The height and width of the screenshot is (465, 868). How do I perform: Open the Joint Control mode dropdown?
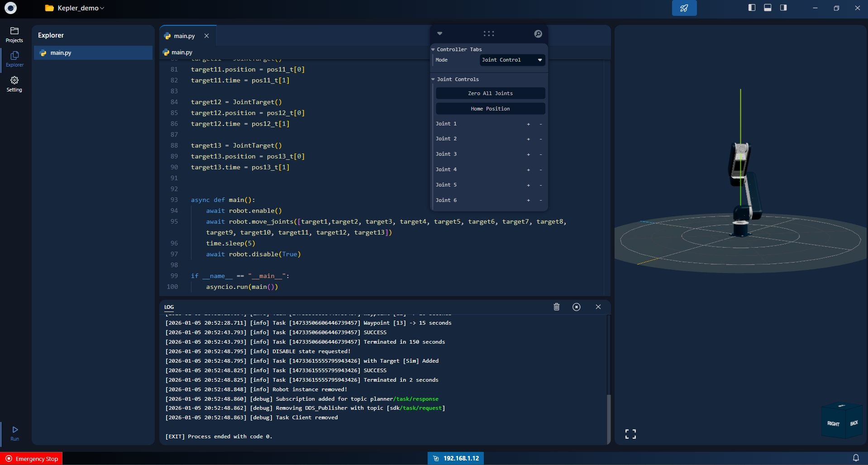click(512, 60)
